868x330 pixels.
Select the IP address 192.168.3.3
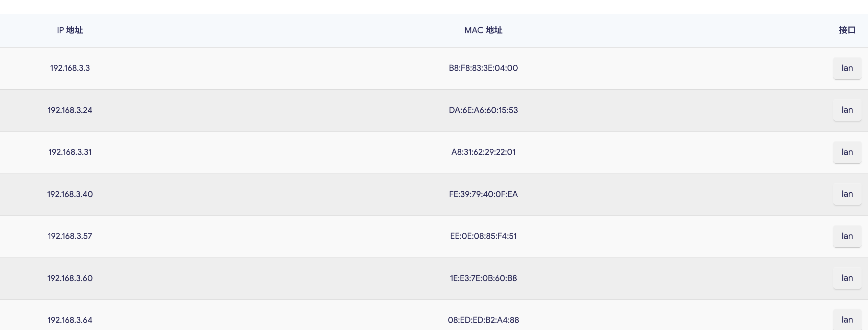(70, 68)
